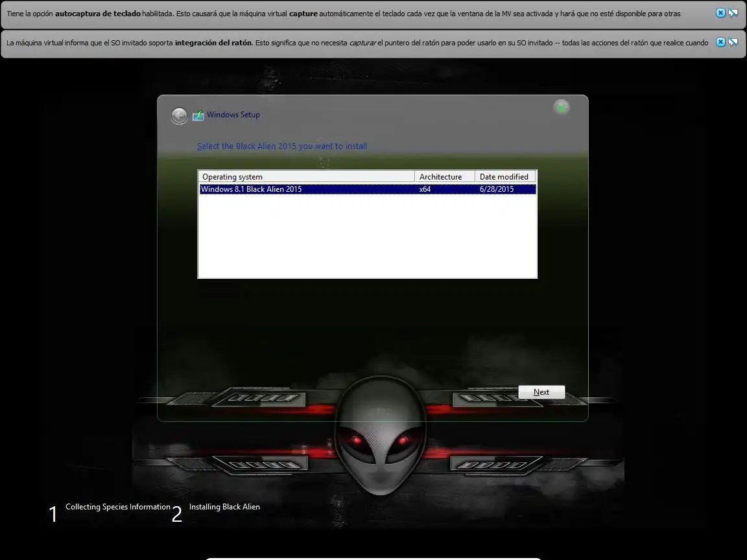
Task: Click 'Collecting Species Information' step label
Action: click(117, 507)
